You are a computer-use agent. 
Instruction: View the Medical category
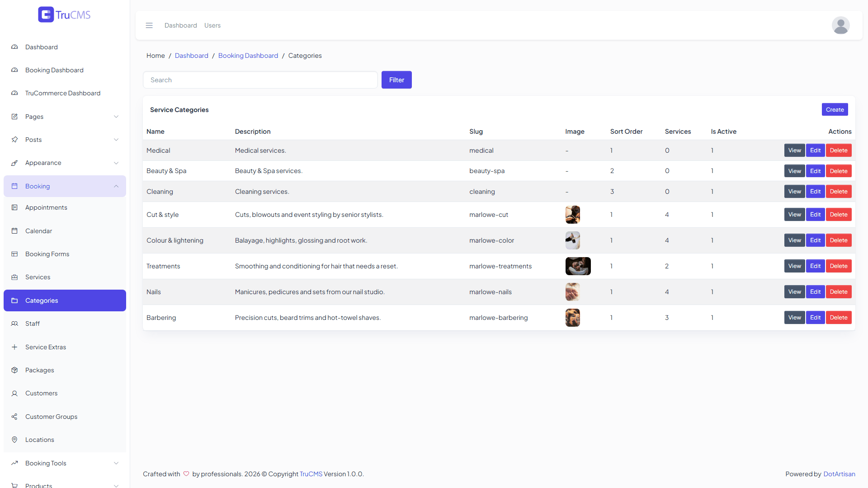click(x=794, y=150)
